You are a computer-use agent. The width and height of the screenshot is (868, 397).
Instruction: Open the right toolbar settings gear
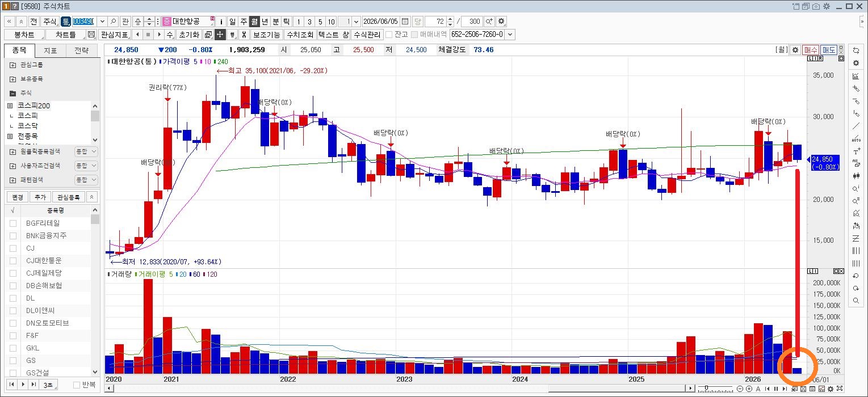tap(856, 63)
